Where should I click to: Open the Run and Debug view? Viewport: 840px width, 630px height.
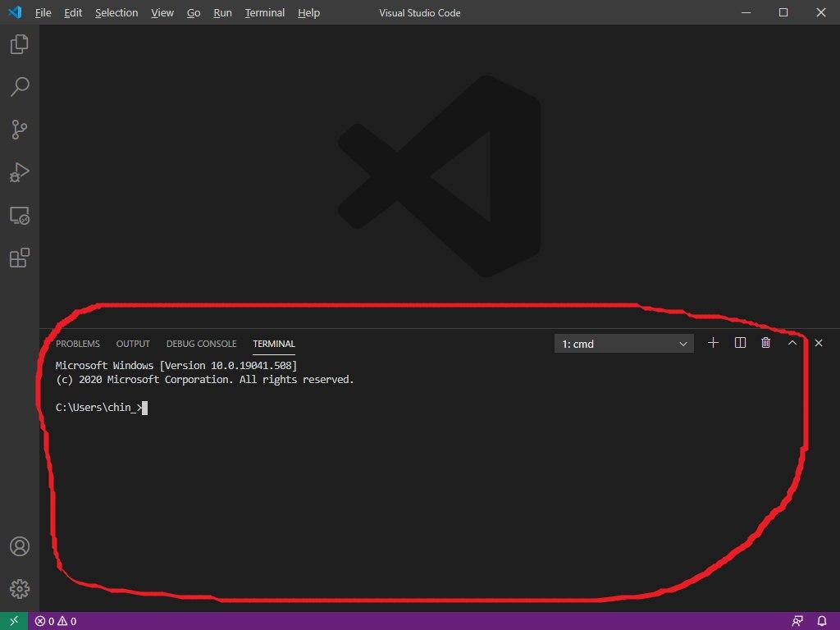(x=20, y=172)
